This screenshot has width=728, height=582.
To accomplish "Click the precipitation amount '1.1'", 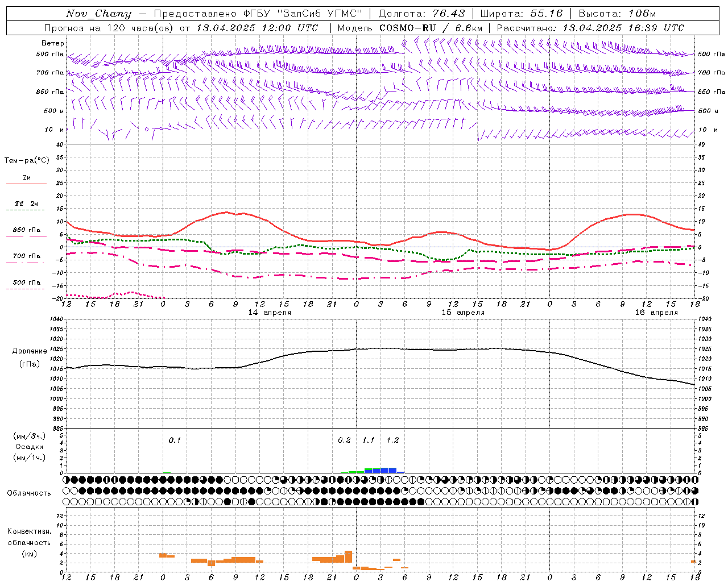I will (x=368, y=440).
